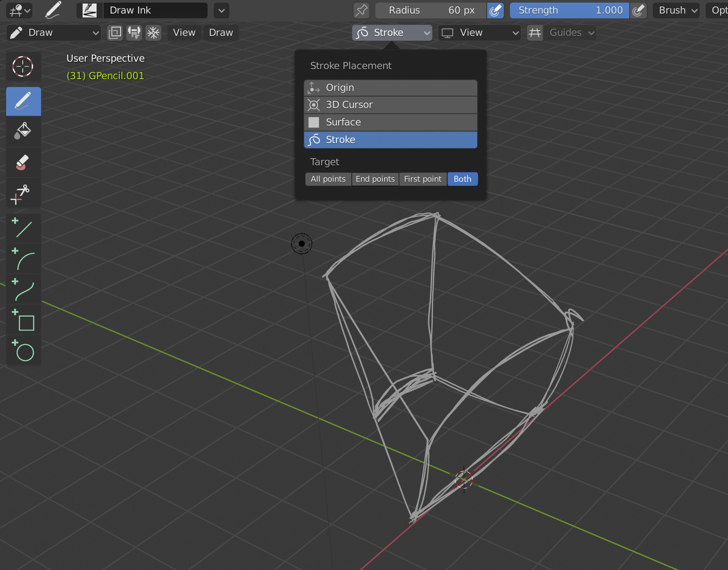Toggle pressure sensitivity for Strength
728x570 pixels.
tap(638, 10)
